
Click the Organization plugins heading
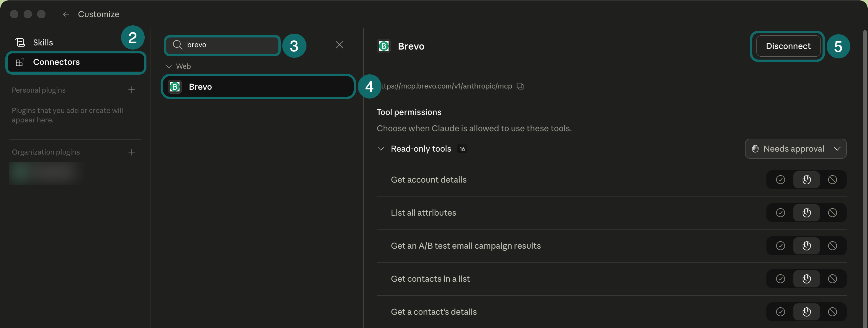(46, 152)
